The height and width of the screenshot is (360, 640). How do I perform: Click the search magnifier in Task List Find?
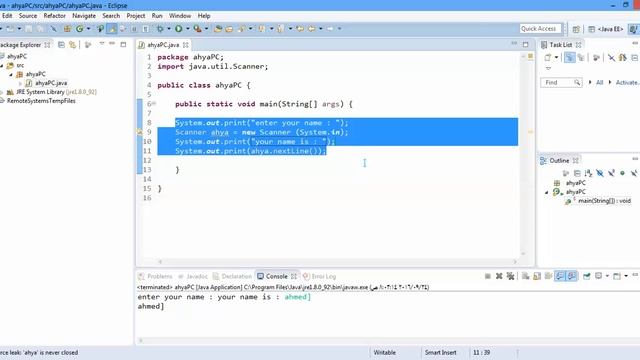(x=577, y=82)
